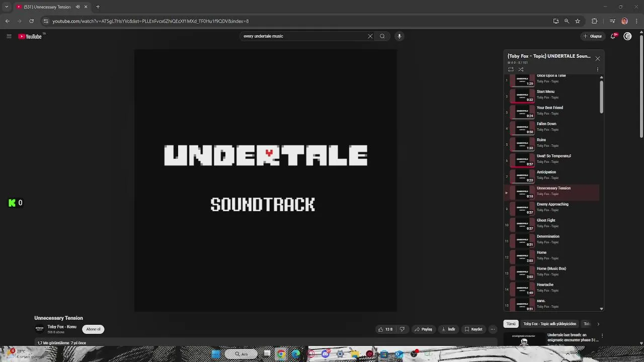Click the Chrome address bar URL
The height and width of the screenshot is (362, 644).
150,21
